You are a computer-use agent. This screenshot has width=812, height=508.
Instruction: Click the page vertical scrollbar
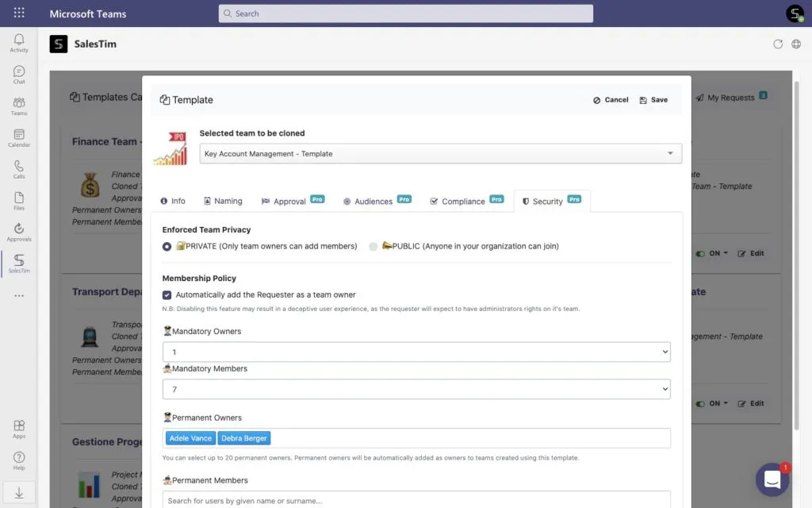pos(796,254)
